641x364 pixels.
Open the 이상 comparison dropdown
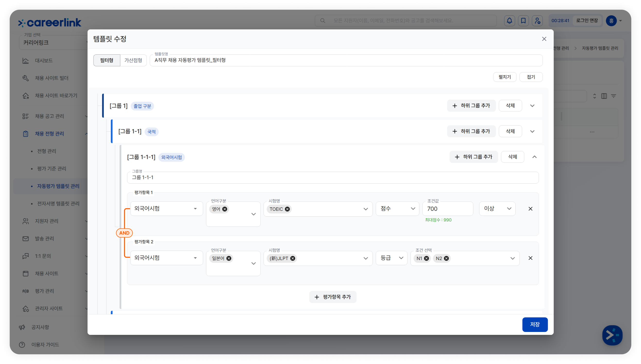[497, 209]
